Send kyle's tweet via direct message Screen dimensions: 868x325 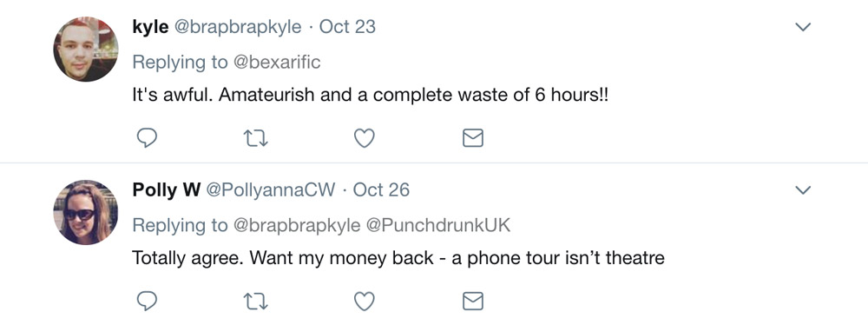pos(473,138)
